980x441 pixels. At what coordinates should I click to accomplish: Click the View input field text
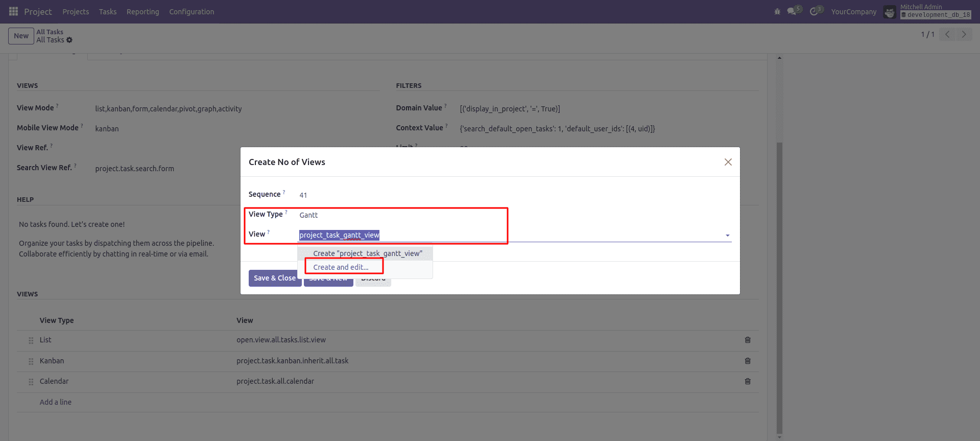click(x=339, y=235)
